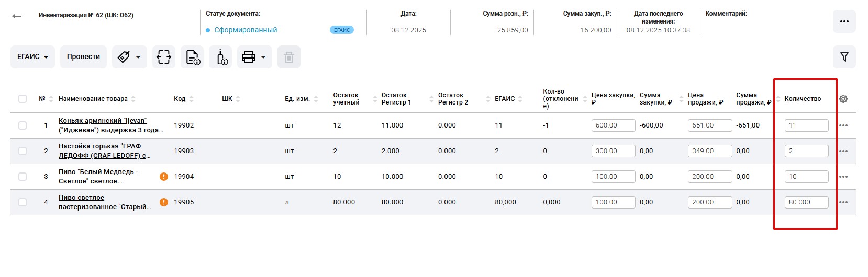Open the price tag dropdown button
The width and height of the screenshot is (868, 277).
tap(129, 57)
